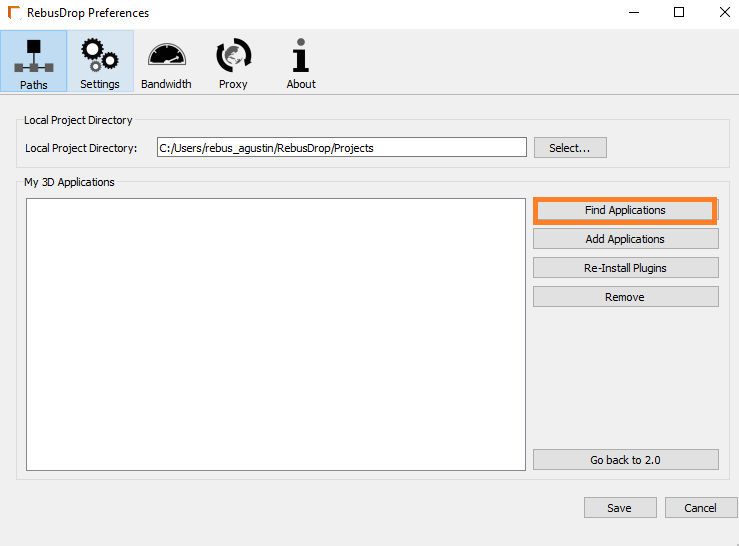Switch to the Settings tab
This screenshot has width=739, height=546.
pyautogui.click(x=100, y=61)
